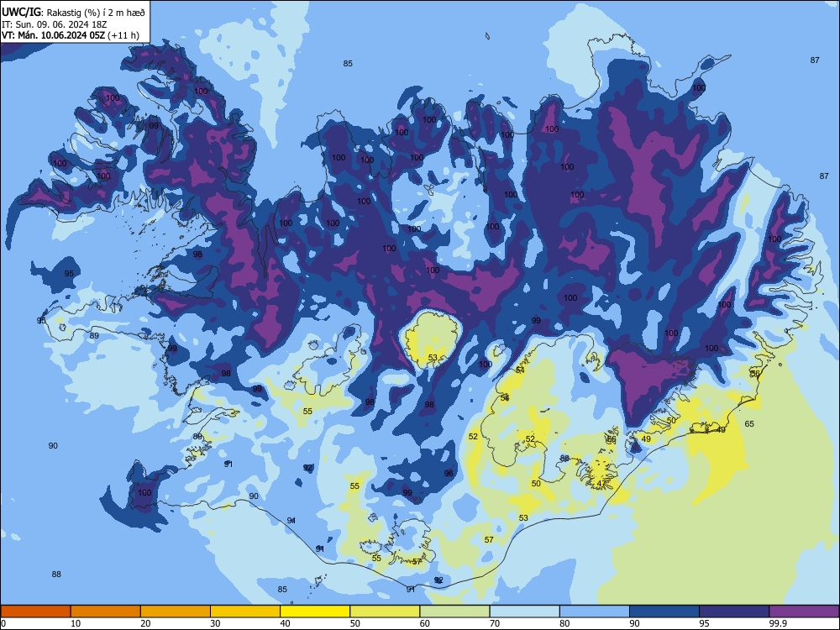
Task: Select the 40–50 bright yellow legend swatch
Action: pos(315,612)
